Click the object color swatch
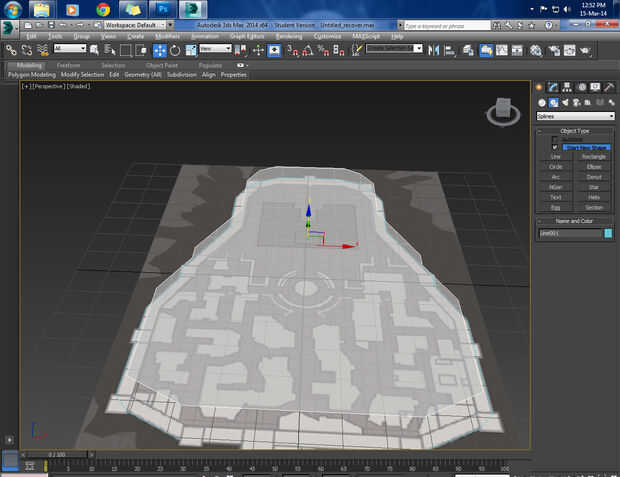Image resolution: width=620 pixels, height=477 pixels. 608,232
